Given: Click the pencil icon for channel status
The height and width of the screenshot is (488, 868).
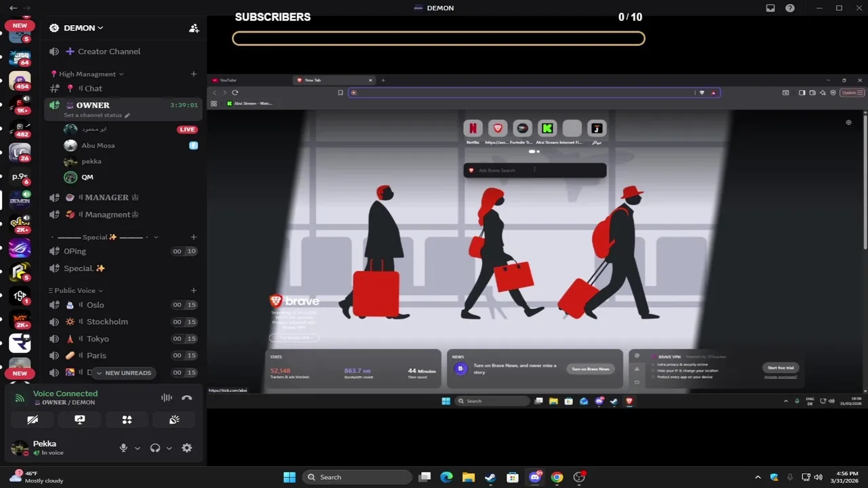Looking at the screenshot, I should [127, 115].
